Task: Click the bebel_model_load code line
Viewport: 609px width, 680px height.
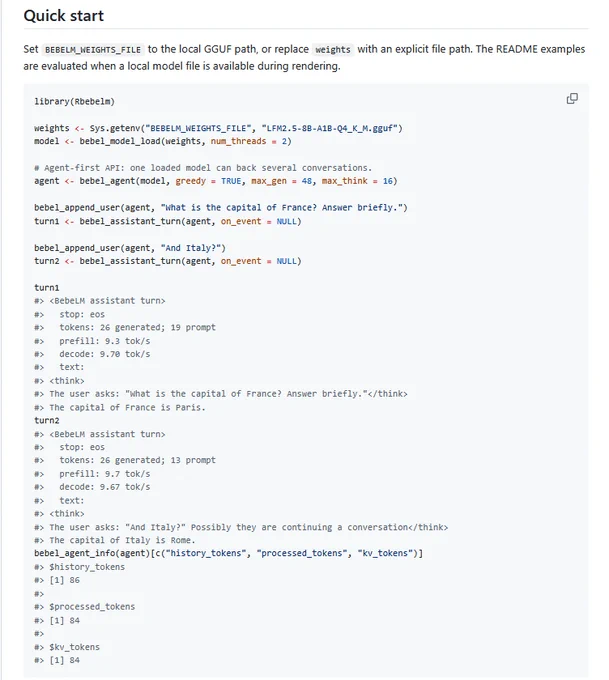Action: tap(163, 141)
